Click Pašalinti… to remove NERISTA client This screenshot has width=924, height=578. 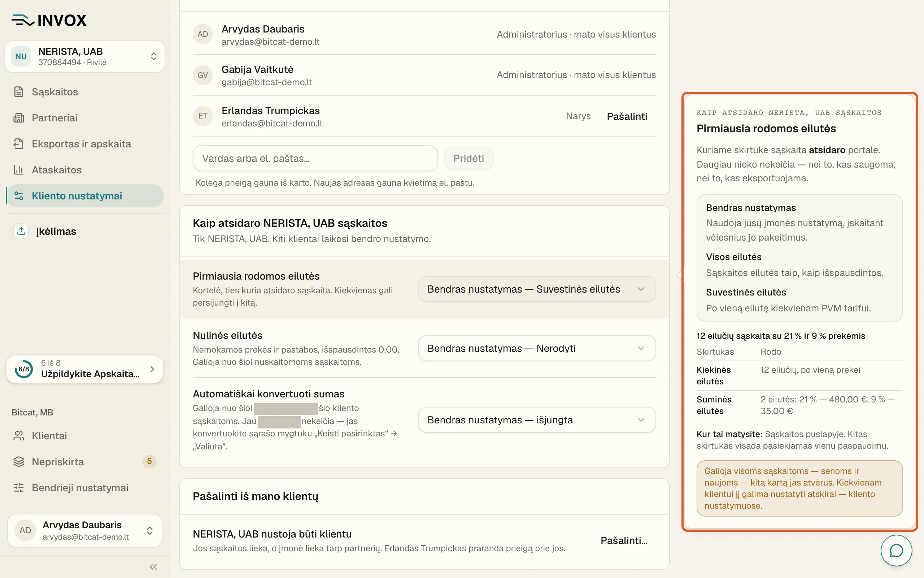(x=624, y=540)
